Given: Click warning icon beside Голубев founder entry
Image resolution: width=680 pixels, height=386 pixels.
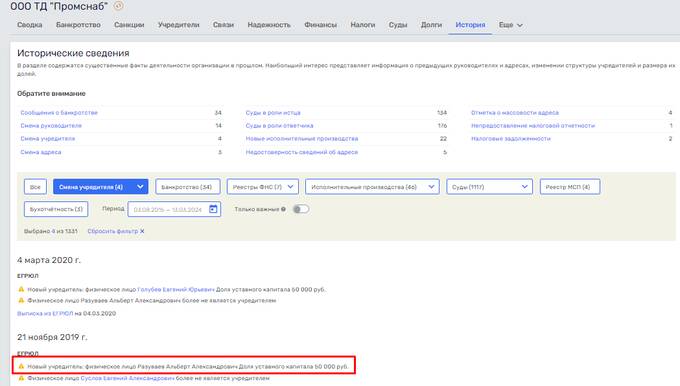Looking at the screenshot, I should point(21,289).
